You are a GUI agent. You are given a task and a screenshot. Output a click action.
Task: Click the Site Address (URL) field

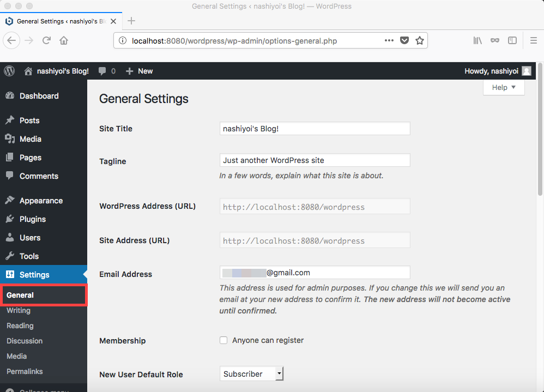tap(315, 240)
